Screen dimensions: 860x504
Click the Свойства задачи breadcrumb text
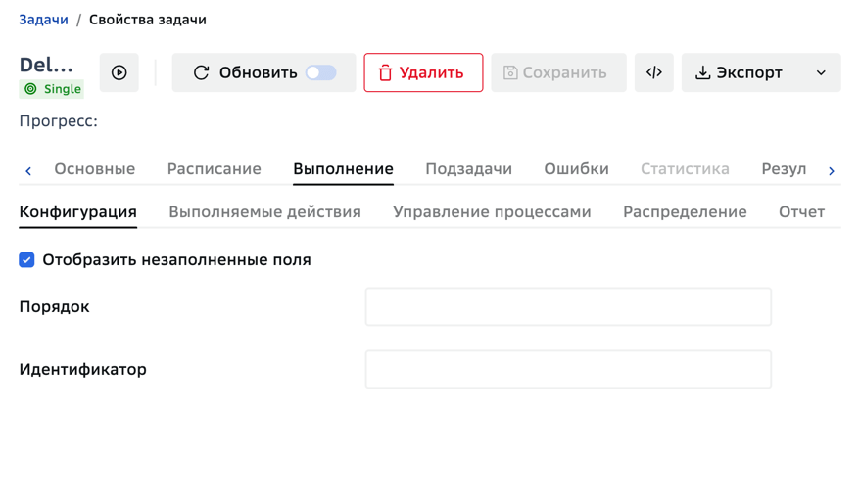pyautogui.click(x=148, y=20)
